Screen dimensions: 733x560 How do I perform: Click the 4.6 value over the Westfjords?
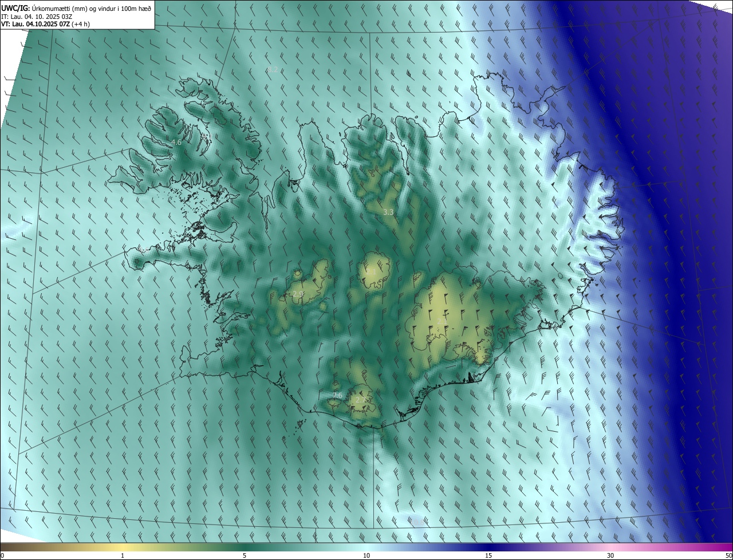[176, 142]
